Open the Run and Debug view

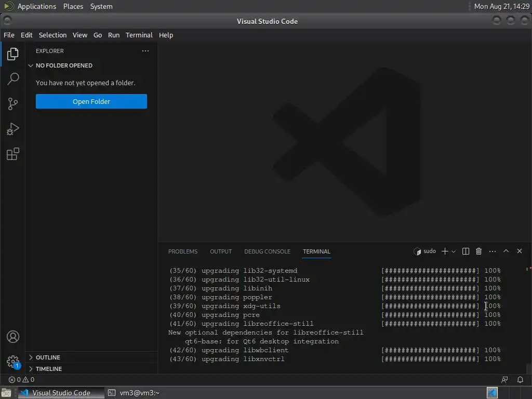pyautogui.click(x=13, y=129)
